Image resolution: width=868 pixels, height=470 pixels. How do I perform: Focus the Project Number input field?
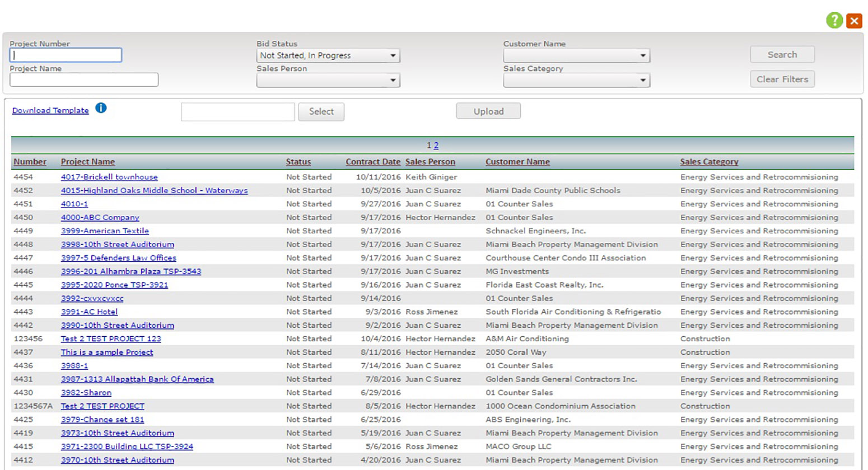[66, 55]
